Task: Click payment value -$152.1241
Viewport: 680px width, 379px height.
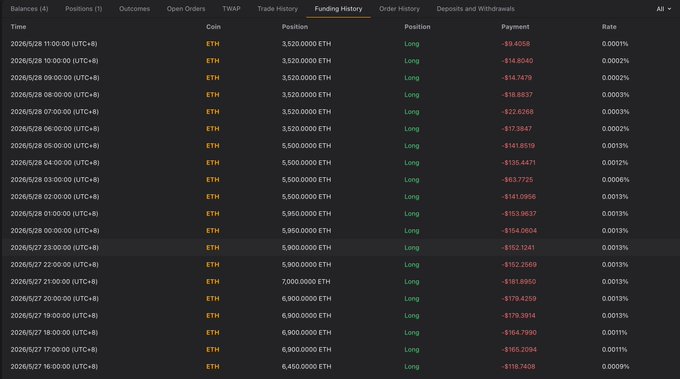Action: point(518,248)
